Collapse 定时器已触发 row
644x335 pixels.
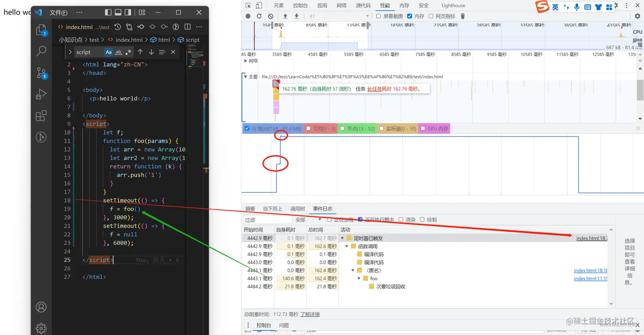342,238
